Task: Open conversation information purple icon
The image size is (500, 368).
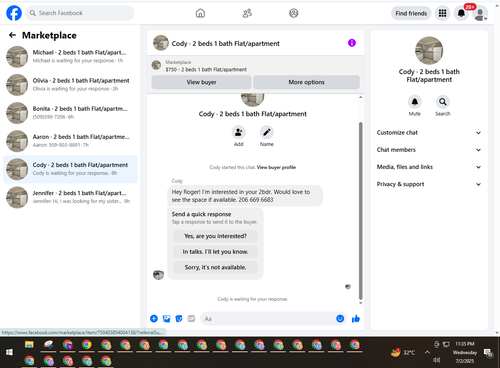Action: tap(352, 43)
